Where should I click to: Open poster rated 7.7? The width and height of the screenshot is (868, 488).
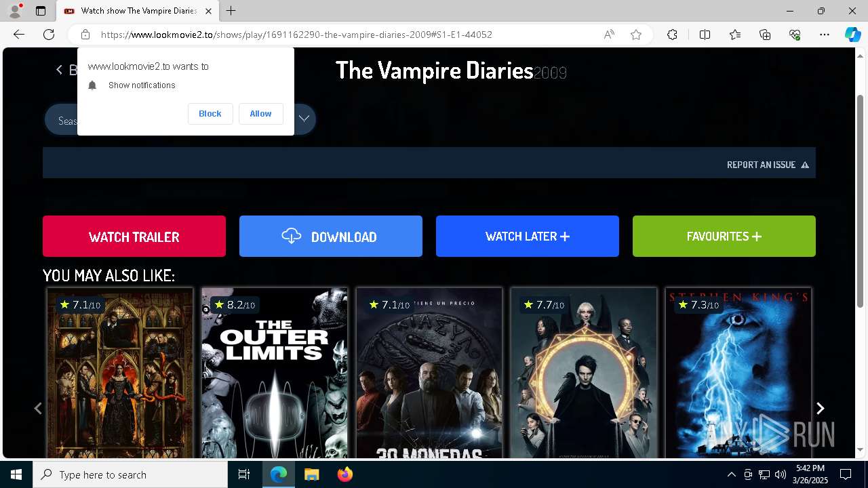584,373
